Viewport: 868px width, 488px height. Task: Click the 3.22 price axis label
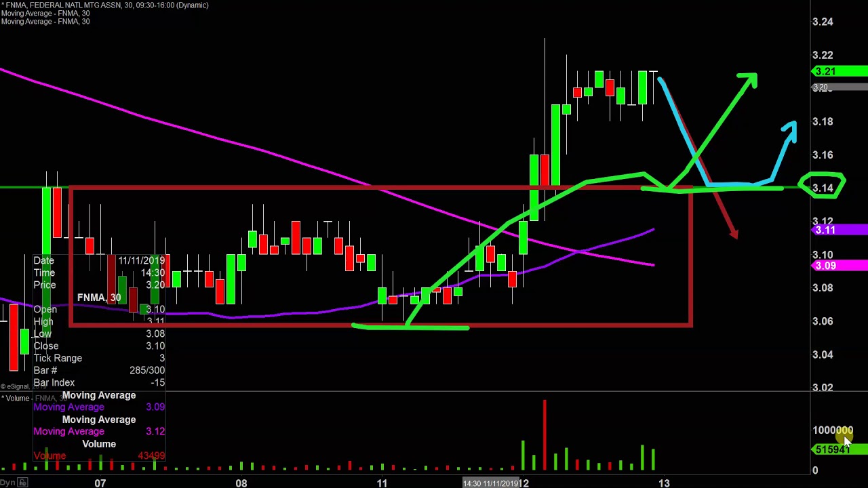(x=823, y=55)
